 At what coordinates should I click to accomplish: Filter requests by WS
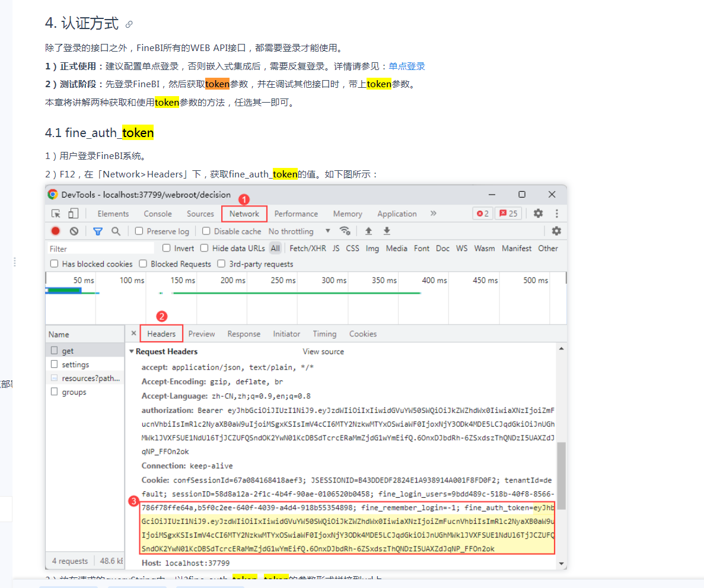[x=461, y=249]
